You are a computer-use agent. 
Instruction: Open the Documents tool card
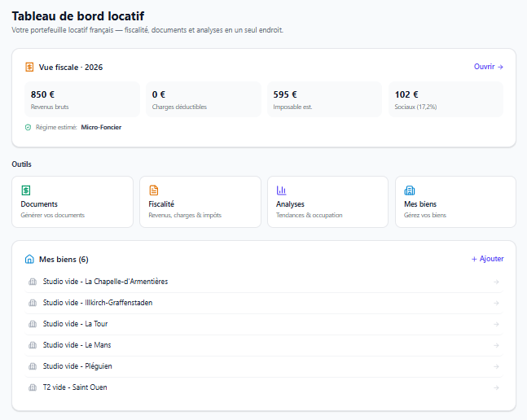(72, 202)
